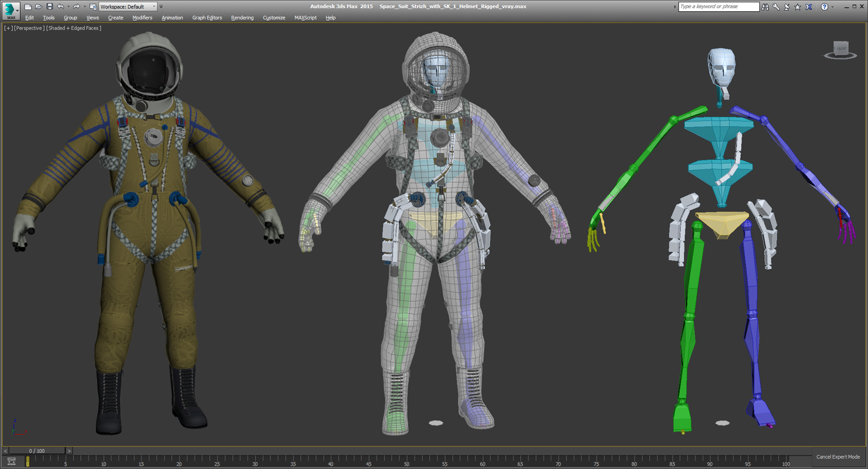Open the Rendering menu

point(242,18)
